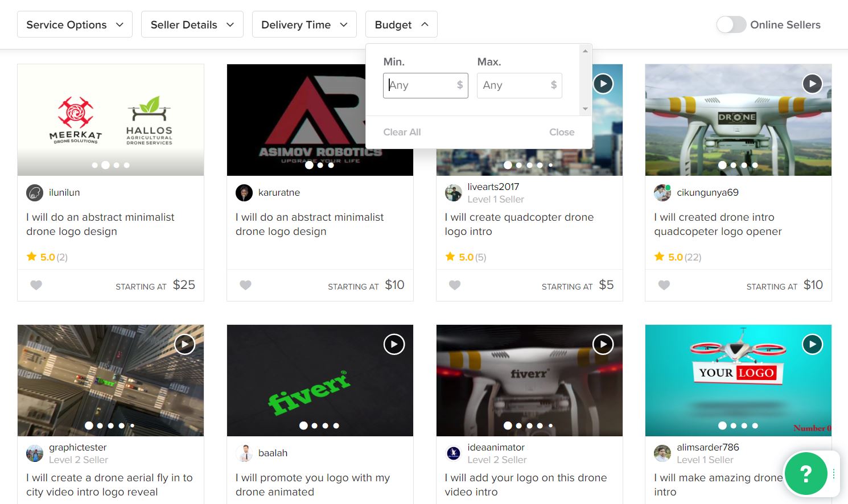Open 'I will create quadcopter drone logo intro'

(519, 224)
